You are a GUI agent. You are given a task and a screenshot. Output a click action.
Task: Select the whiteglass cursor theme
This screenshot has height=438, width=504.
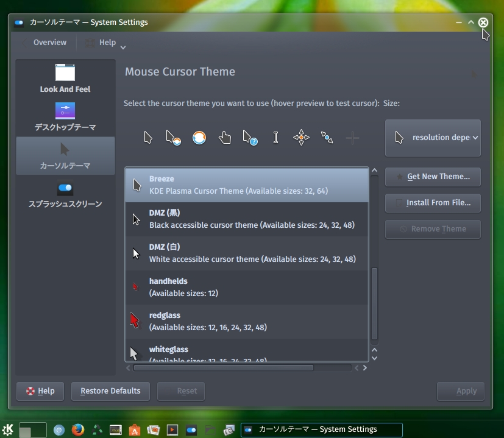(x=247, y=350)
